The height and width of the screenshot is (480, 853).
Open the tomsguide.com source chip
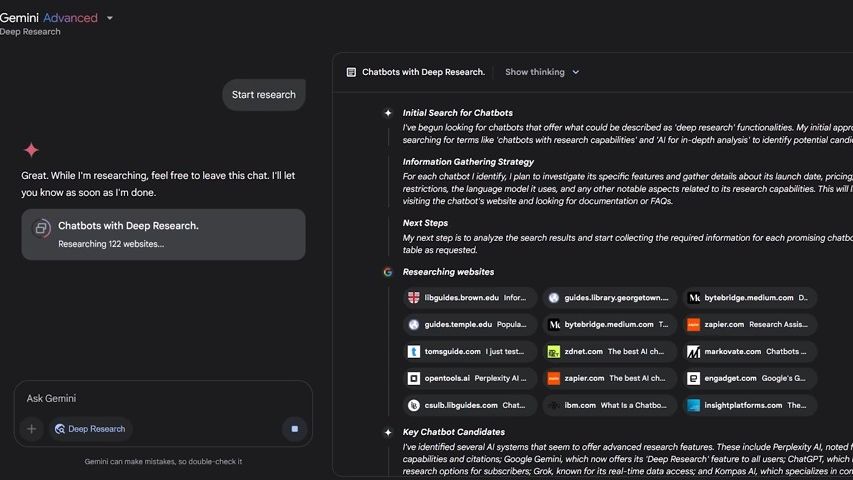click(x=470, y=352)
